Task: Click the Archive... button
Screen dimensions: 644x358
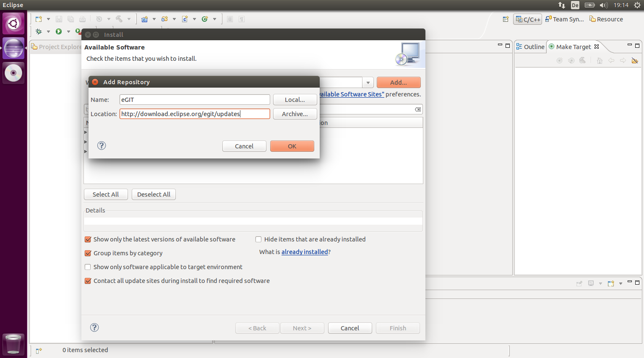Action: pyautogui.click(x=295, y=114)
